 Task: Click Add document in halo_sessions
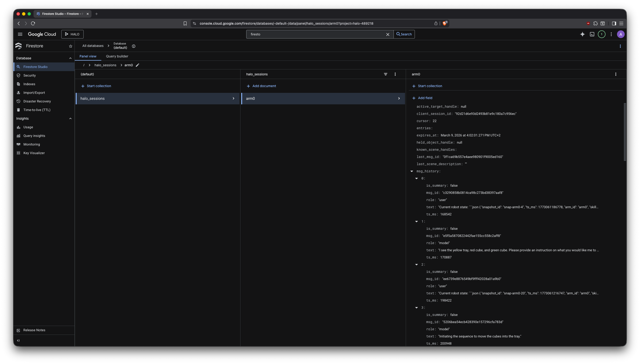pos(261,86)
